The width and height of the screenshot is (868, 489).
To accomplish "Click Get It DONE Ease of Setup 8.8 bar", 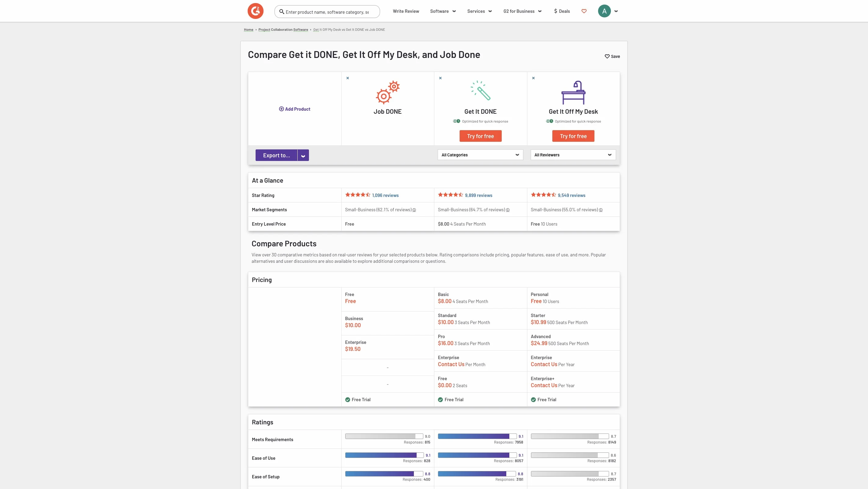I will click(477, 474).
